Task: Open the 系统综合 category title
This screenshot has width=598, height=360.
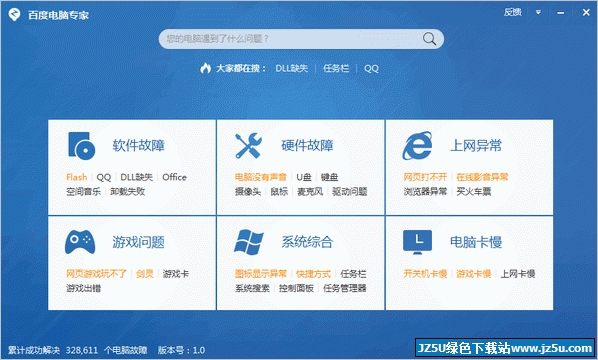Action: tap(307, 242)
